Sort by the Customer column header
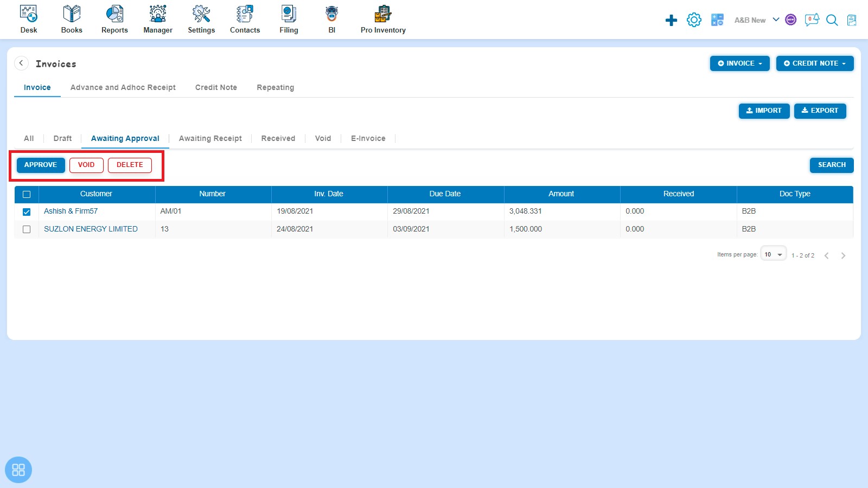The width and height of the screenshot is (868, 488). tap(96, 194)
